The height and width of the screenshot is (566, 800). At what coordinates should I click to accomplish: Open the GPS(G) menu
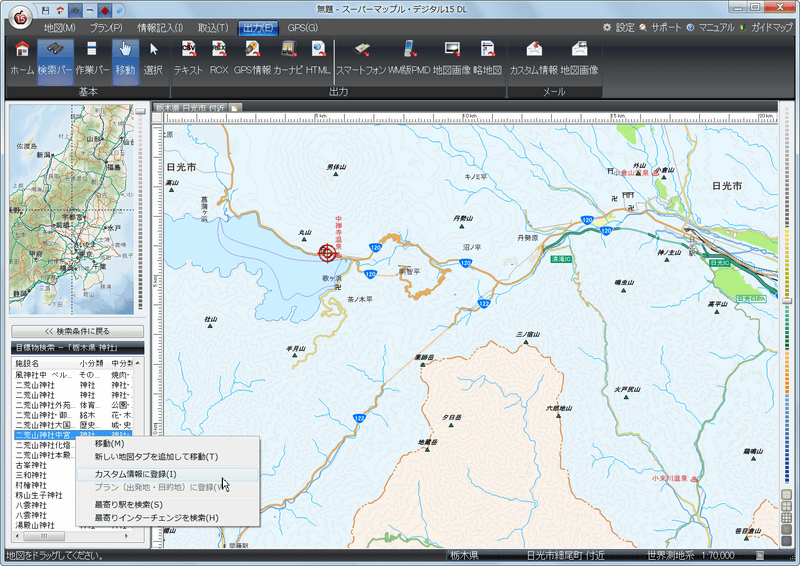tap(303, 28)
